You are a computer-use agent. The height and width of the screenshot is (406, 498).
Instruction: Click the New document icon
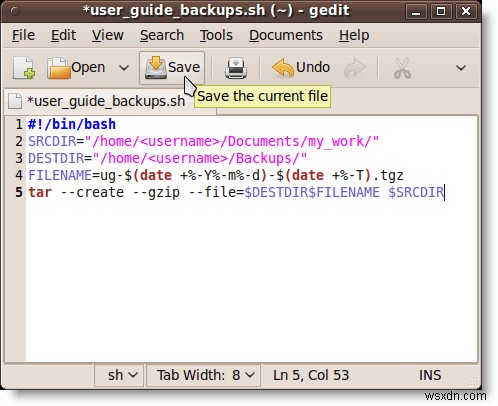coord(24,68)
